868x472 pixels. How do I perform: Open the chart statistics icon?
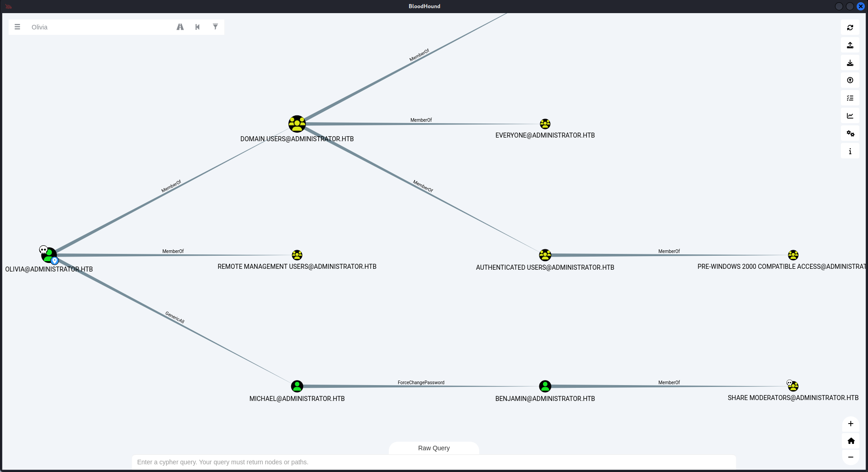coord(850,115)
